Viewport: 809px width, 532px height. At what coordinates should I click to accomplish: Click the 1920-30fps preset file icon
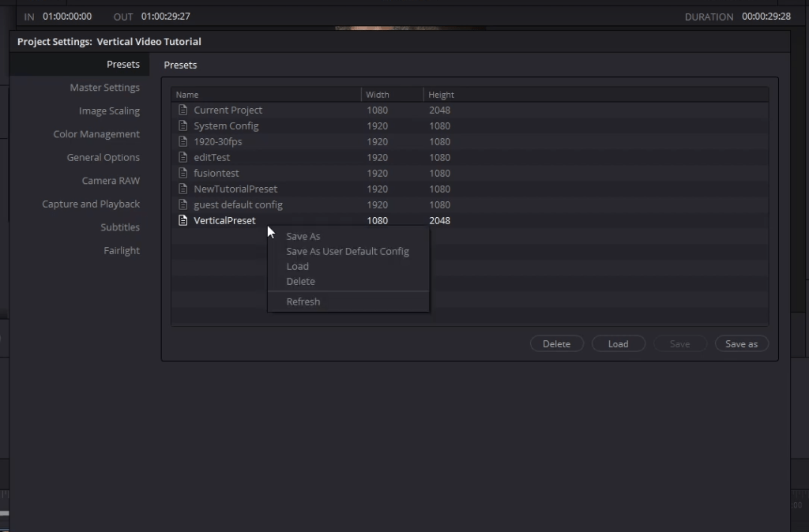[x=182, y=141]
